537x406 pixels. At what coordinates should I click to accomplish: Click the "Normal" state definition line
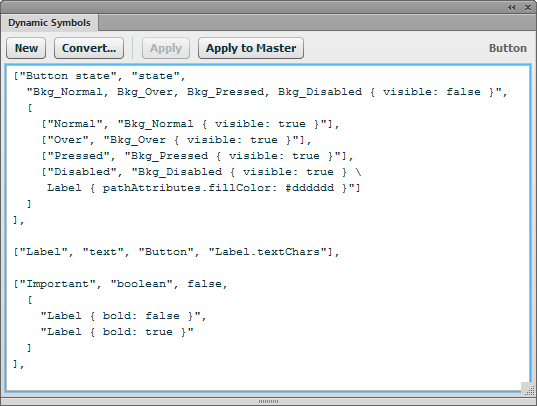pos(190,124)
